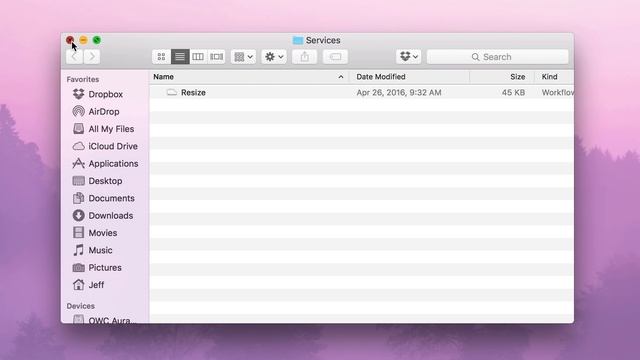
Task: Click the Favorites section header
Action: (83, 79)
